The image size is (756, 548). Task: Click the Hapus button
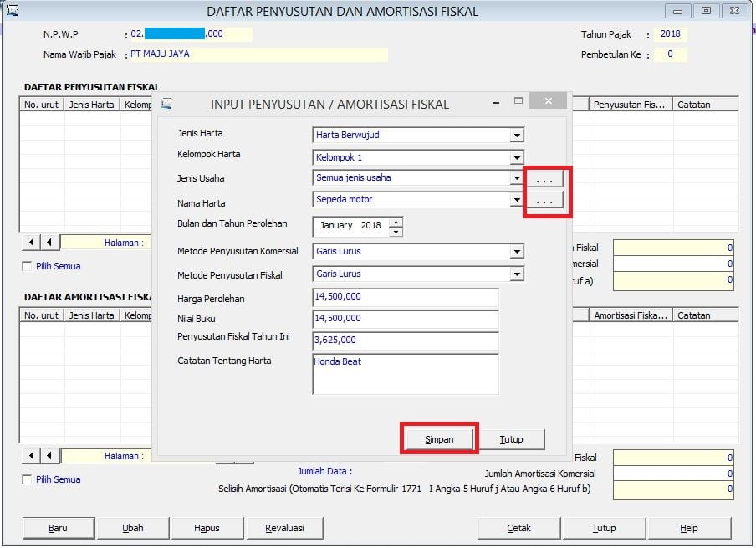pyautogui.click(x=207, y=528)
